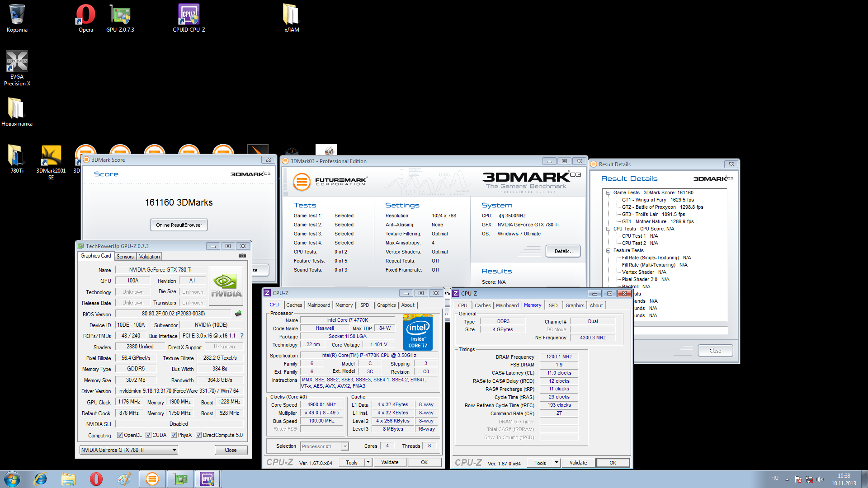The image size is (868, 488).
Task: Click Online ResultBrowser button
Action: (179, 225)
